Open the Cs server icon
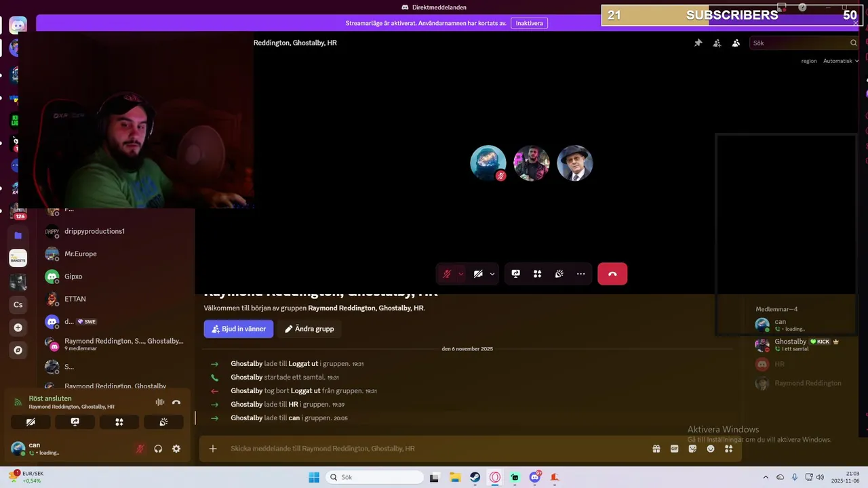868x488 pixels. click(18, 304)
